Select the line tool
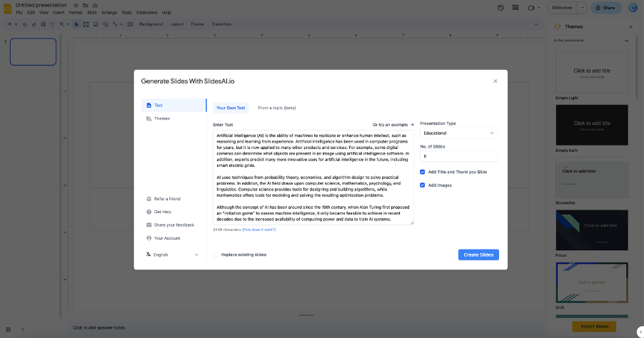 pos(115,25)
